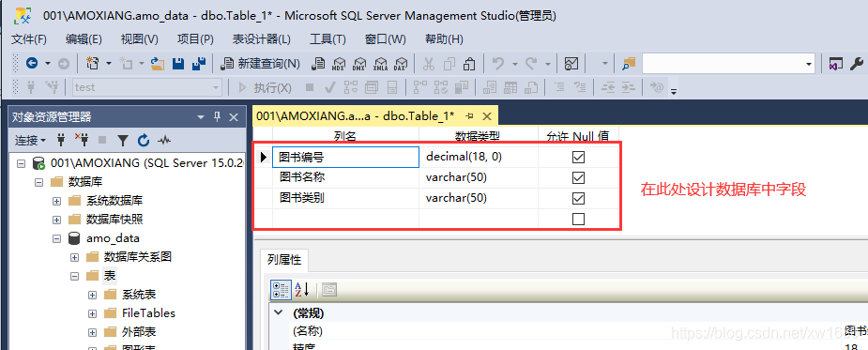Check allow Null in the empty row
868x350 pixels.
578,220
